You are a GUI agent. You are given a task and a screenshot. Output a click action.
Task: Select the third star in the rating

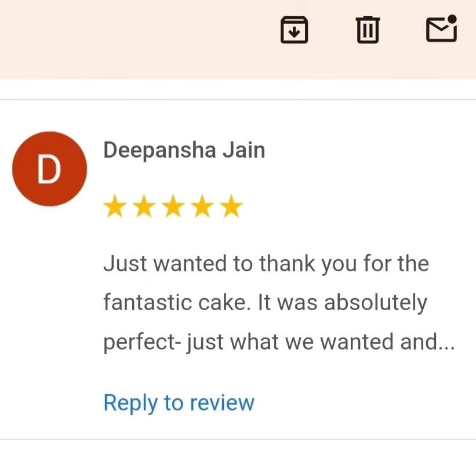click(x=173, y=206)
